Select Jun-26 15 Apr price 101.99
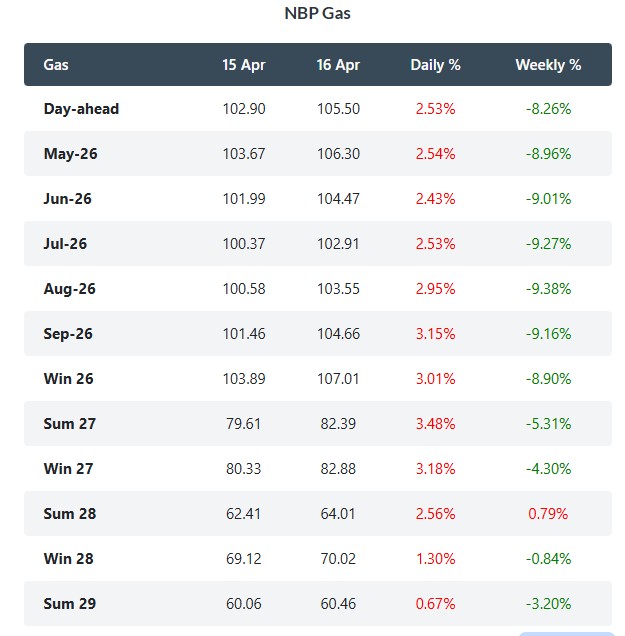This screenshot has width=625, height=636. 244,199
